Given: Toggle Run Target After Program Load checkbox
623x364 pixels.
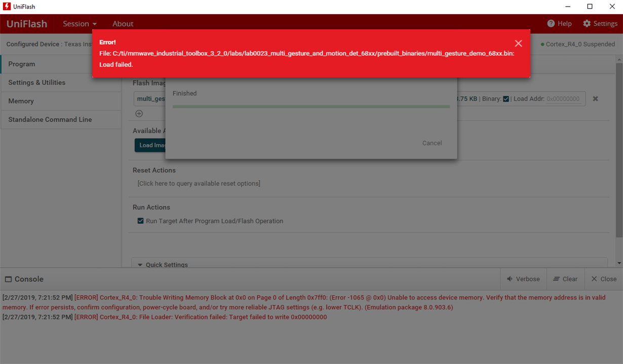Looking at the screenshot, I should click(140, 221).
